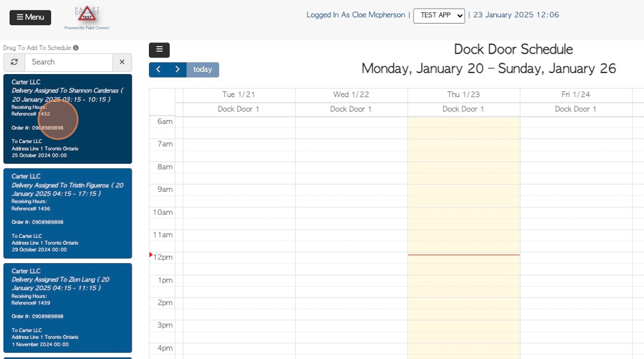Viewport: 644px width, 359px height.
Task: Click the Fri 1/24 column header
Action: pyautogui.click(x=576, y=94)
